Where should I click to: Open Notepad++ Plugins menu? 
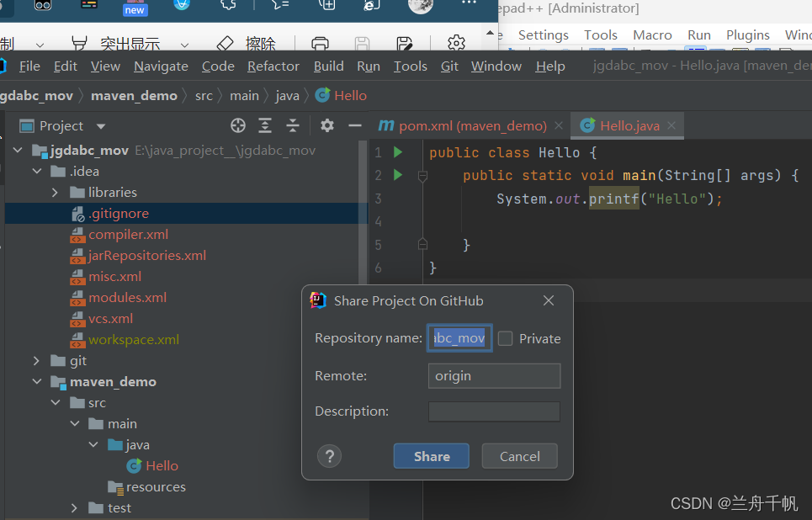(748, 35)
